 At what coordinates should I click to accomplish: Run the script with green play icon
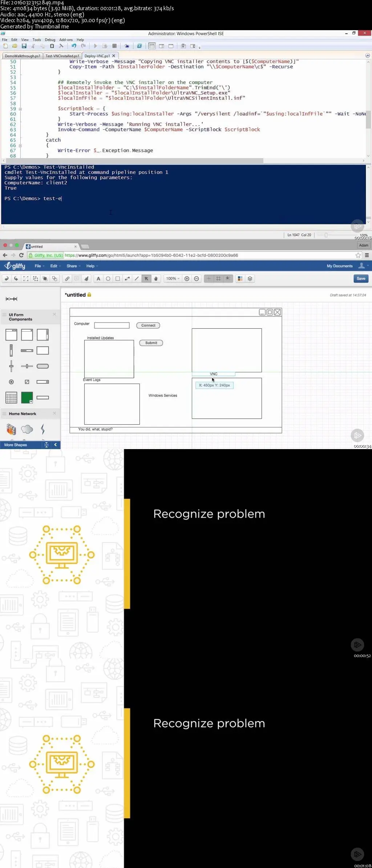coord(95,46)
